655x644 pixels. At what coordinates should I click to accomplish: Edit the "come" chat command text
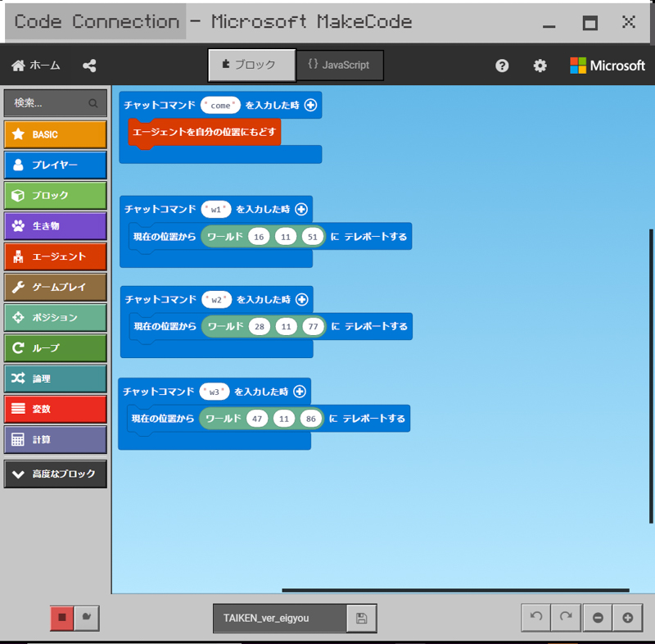[x=220, y=106]
